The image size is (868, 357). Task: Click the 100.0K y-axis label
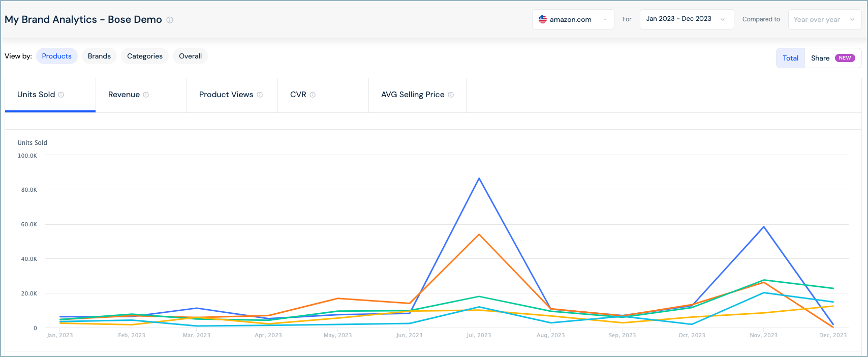pos(27,156)
